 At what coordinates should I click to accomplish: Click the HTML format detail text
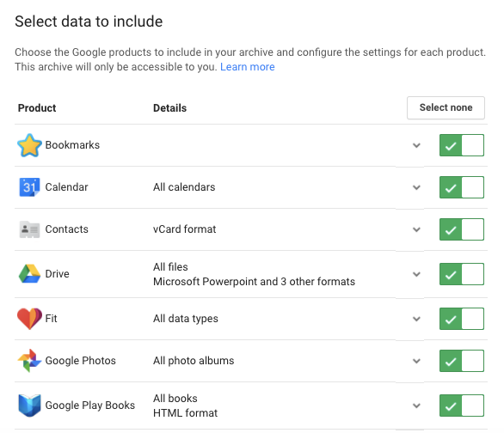point(185,412)
